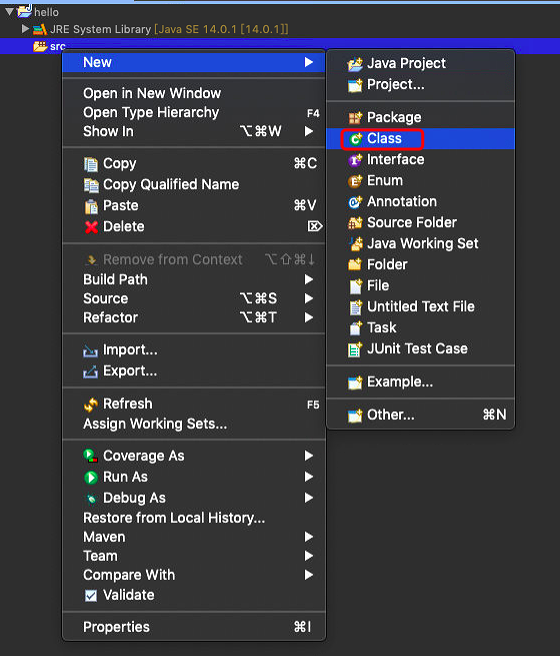Image resolution: width=560 pixels, height=656 pixels.
Task: Open the Maven submenu arrow
Action: (x=309, y=537)
